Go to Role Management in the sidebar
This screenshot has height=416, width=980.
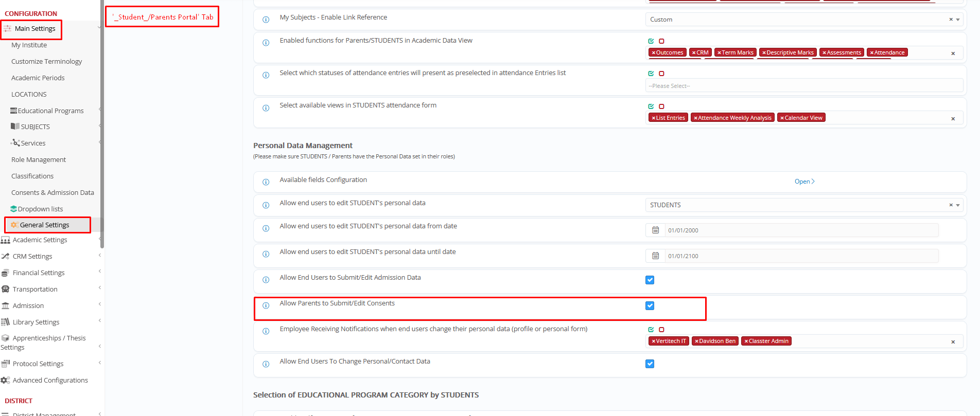click(x=39, y=160)
